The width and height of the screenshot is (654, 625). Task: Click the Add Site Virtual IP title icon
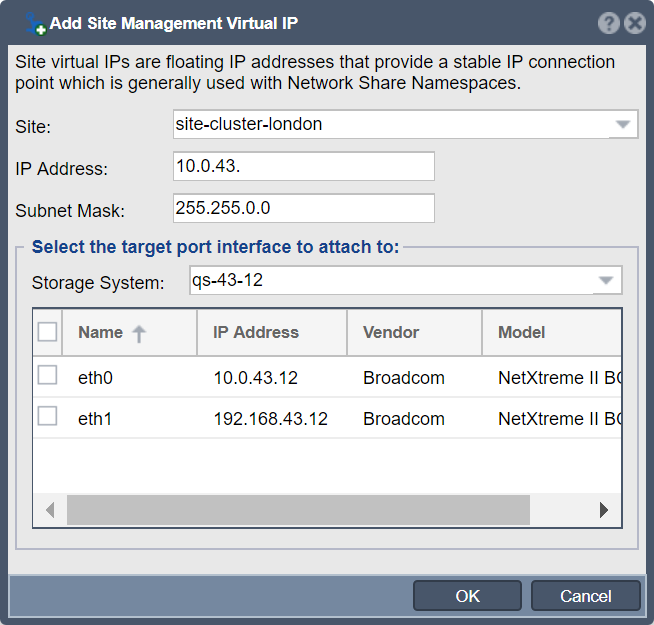click(35, 24)
